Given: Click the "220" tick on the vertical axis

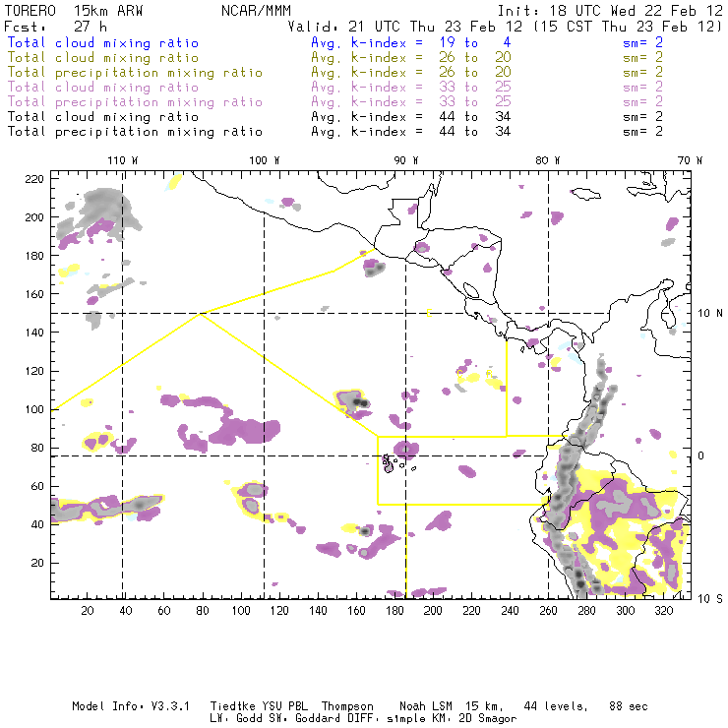Looking at the screenshot, I should [x=34, y=179].
